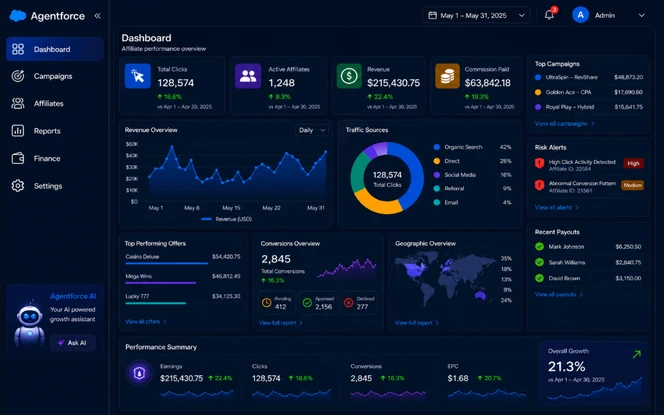Expand the Admin account menu chevron
The image size is (664, 415).
[642, 15]
